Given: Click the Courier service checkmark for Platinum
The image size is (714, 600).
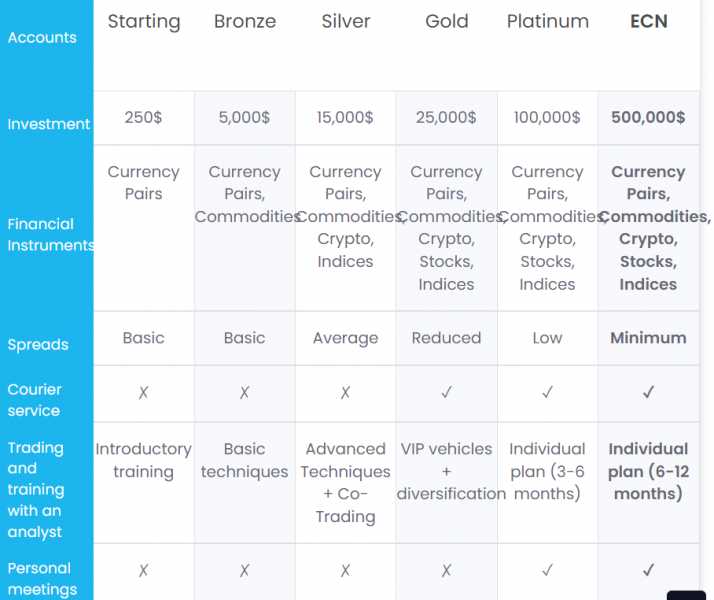Looking at the screenshot, I should (x=547, y=393).
